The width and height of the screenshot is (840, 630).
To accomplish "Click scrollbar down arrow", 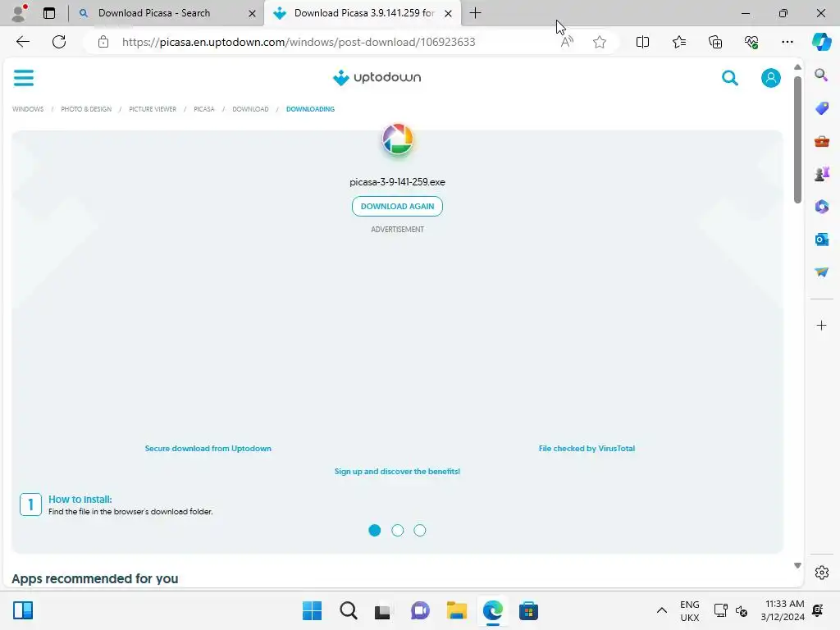I will [797, 565].
